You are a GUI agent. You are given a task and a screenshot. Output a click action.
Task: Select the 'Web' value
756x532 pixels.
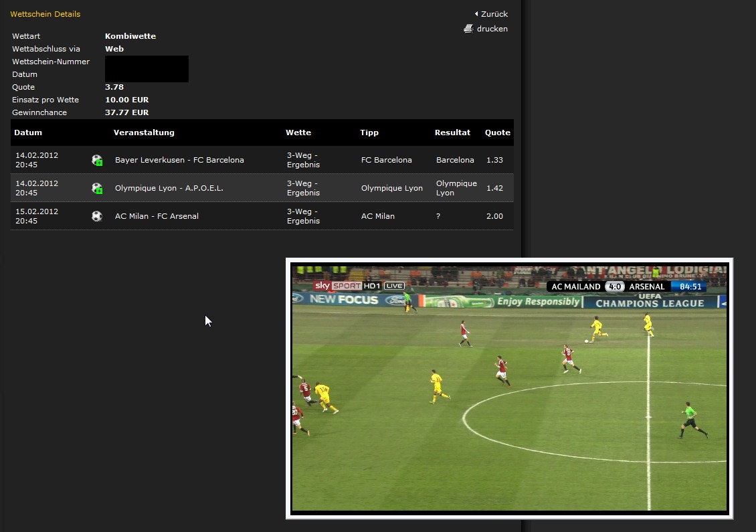pos(114,49)
